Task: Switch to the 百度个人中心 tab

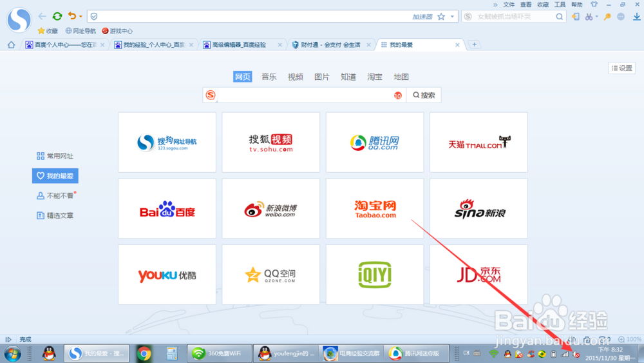Action: 64,44
